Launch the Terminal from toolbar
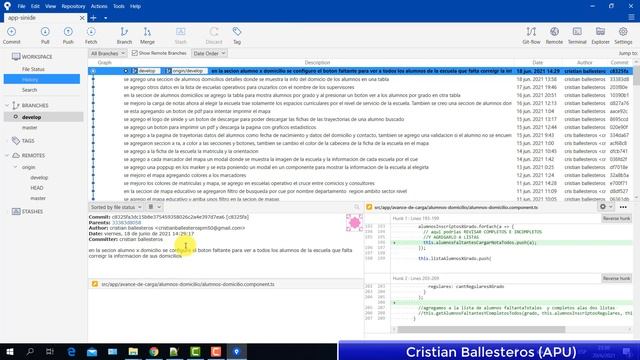640x360 pixels. 577,36
